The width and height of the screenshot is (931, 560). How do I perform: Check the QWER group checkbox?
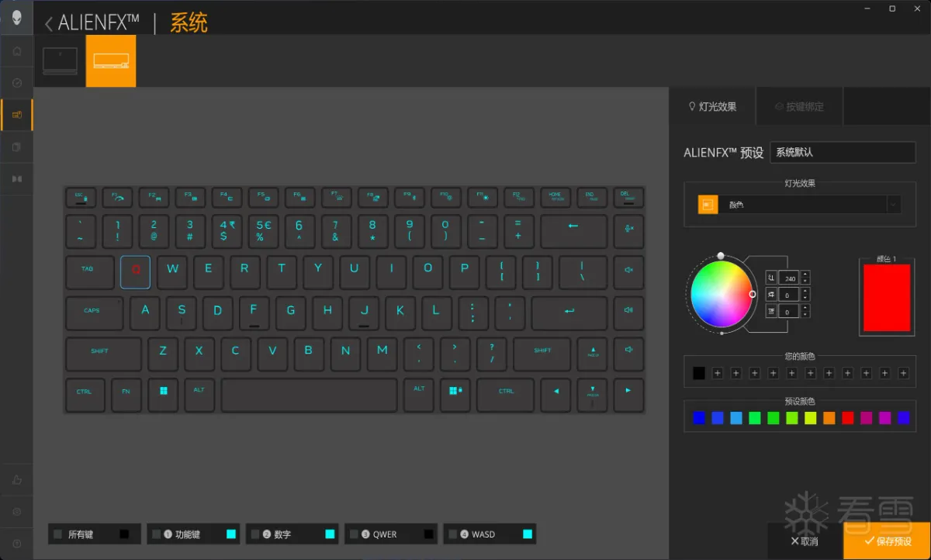tap(355, 534)
